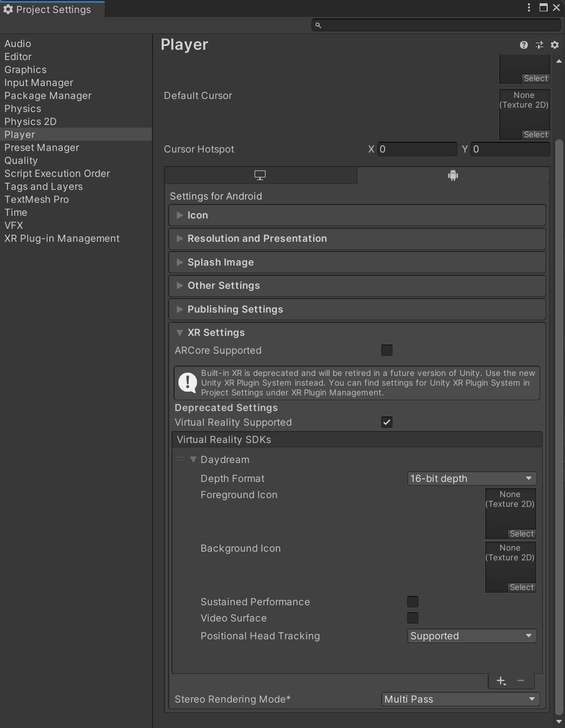Click the Background Icon texture thumbnail

pos(510,567)
